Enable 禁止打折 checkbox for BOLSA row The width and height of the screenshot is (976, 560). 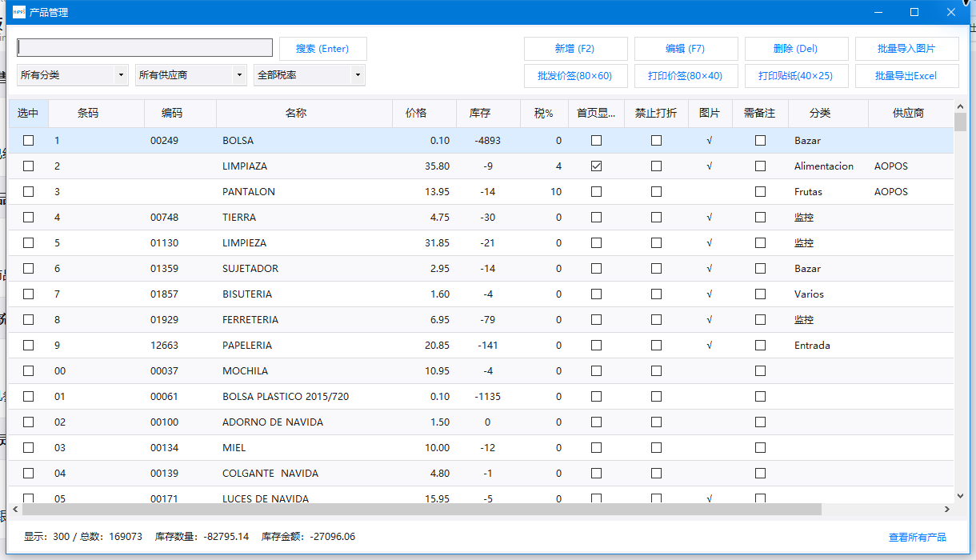click(x=656, y=141)
